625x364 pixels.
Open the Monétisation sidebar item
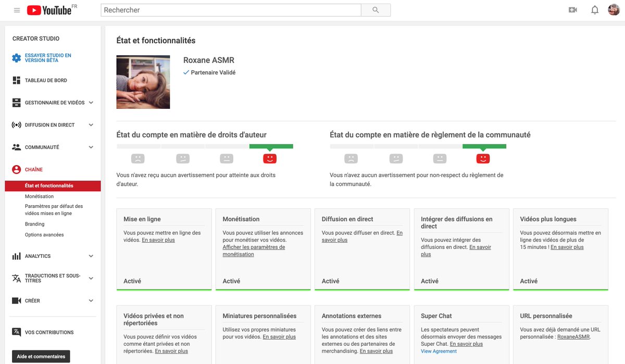pos(39,196)
